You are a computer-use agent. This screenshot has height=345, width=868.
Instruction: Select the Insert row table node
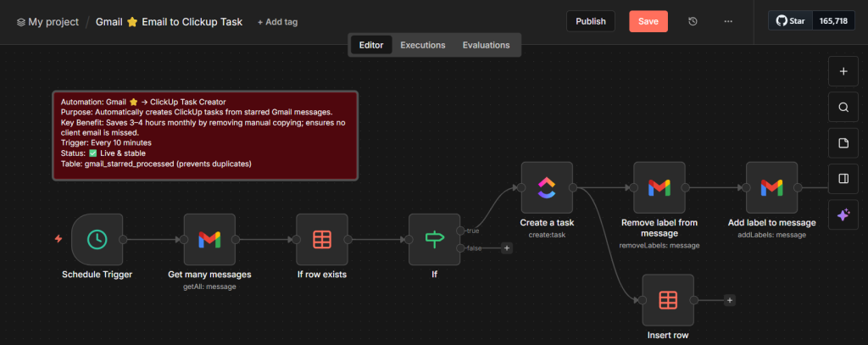coord(668,300)
